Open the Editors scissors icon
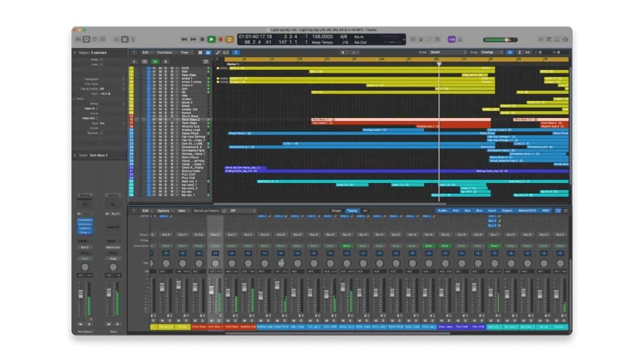This screenshot has width=644, height=362. [x=132, y=39]
